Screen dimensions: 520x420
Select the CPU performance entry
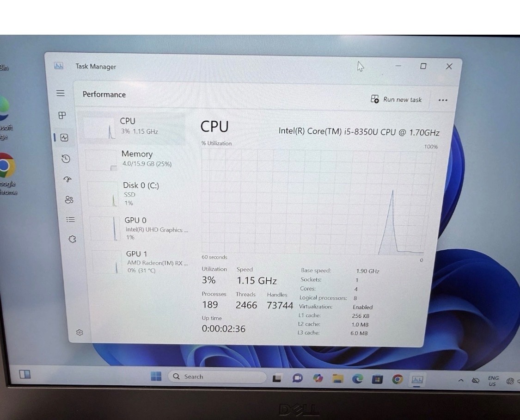132,128
